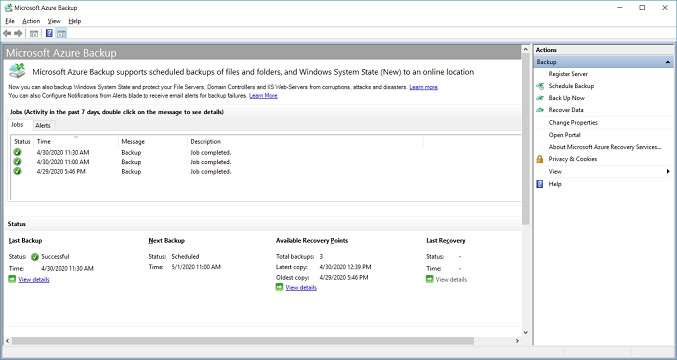Click the vertical scrollbar thumb of main pane
677x360 pixels.
coord(525,139)
